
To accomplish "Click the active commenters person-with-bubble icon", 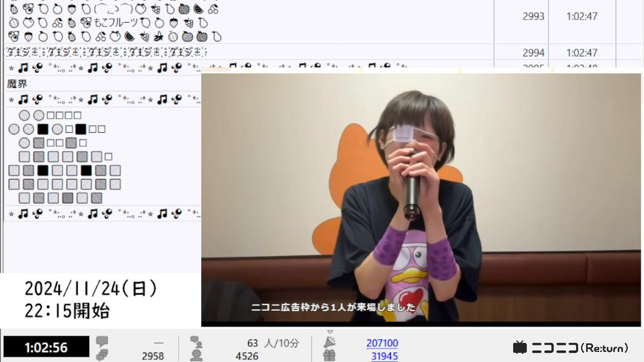I will pos(197,341).
